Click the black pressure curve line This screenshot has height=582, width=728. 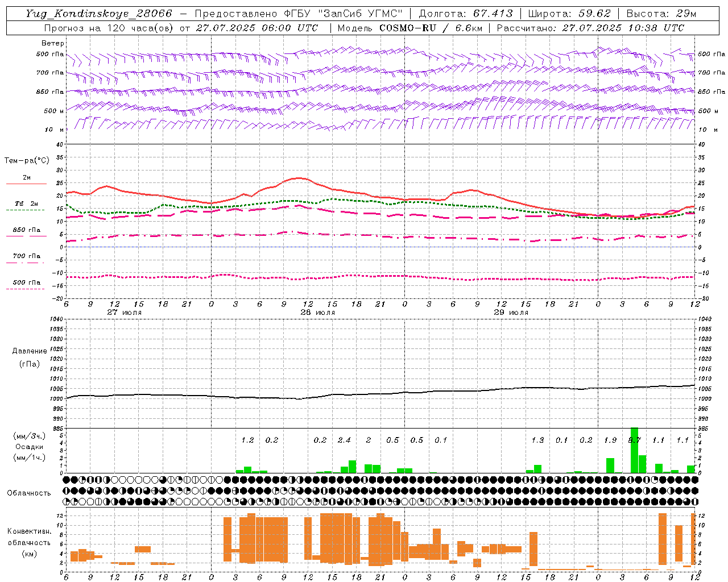(x=380, y=393)
